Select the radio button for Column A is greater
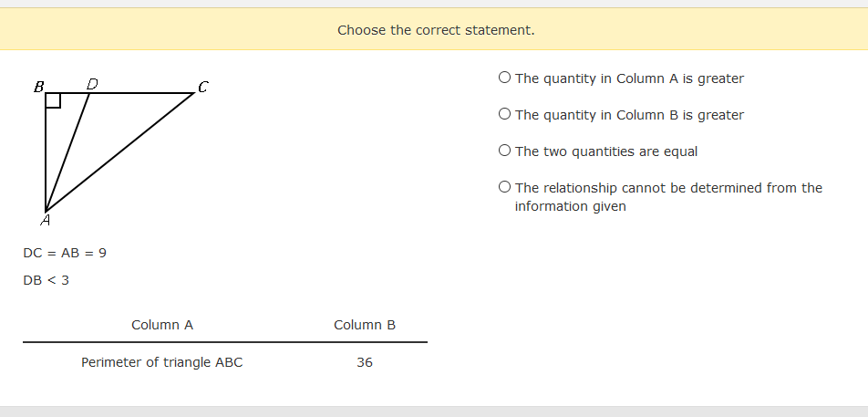This screenshot has height=417, width=868. (504, 78)
